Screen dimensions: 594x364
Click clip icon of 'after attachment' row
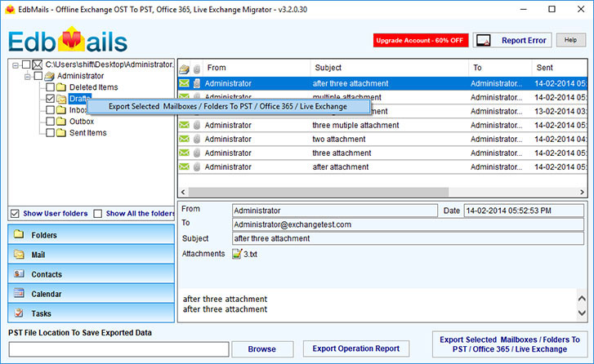coord(197,167)
